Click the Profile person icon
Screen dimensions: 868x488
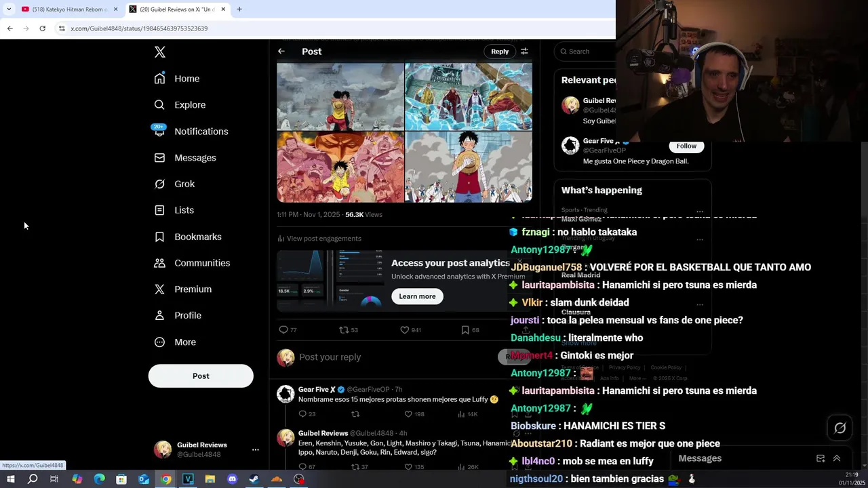point(159,315)
